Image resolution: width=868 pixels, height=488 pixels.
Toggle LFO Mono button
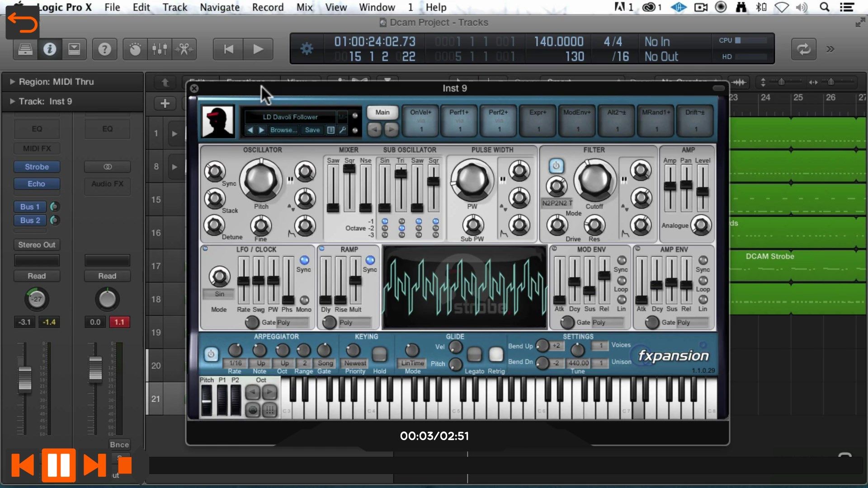[x=304, y=300]
